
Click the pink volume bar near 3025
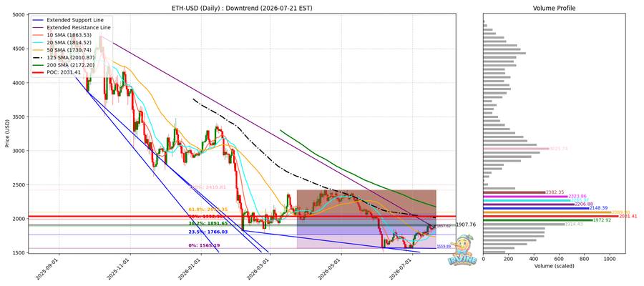pyautogui.click(x=516, y=149)
